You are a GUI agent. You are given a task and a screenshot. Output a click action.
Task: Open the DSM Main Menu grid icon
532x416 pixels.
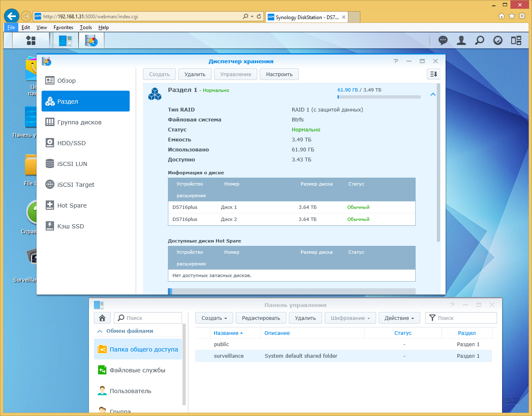point(31,40)
